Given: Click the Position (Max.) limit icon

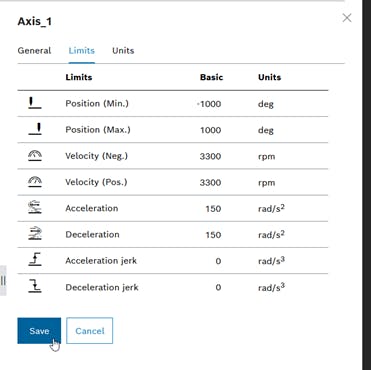Looking at the screenshot, I should 35,129.
